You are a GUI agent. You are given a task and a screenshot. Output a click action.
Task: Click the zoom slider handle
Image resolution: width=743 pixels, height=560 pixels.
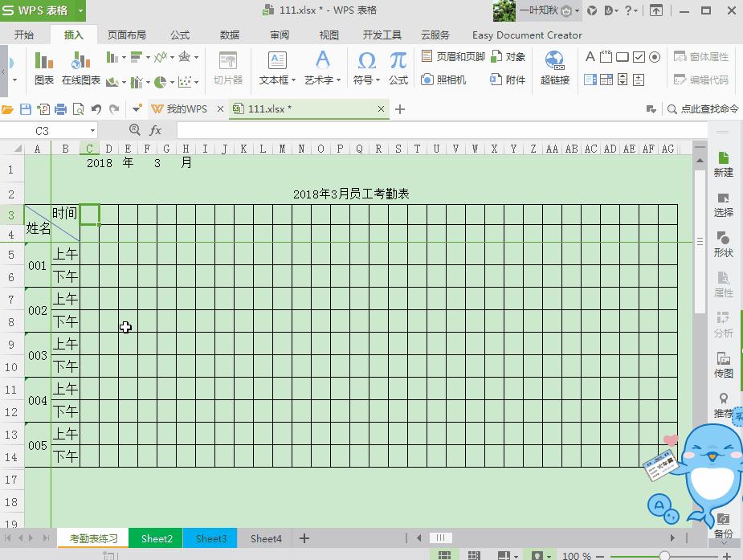coord(664,555)
